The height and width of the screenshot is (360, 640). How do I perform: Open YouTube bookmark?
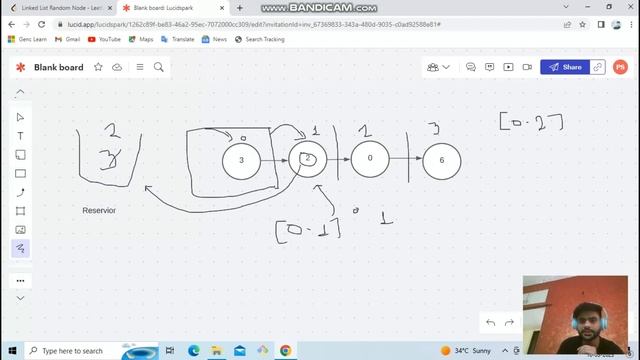[104, 39]
